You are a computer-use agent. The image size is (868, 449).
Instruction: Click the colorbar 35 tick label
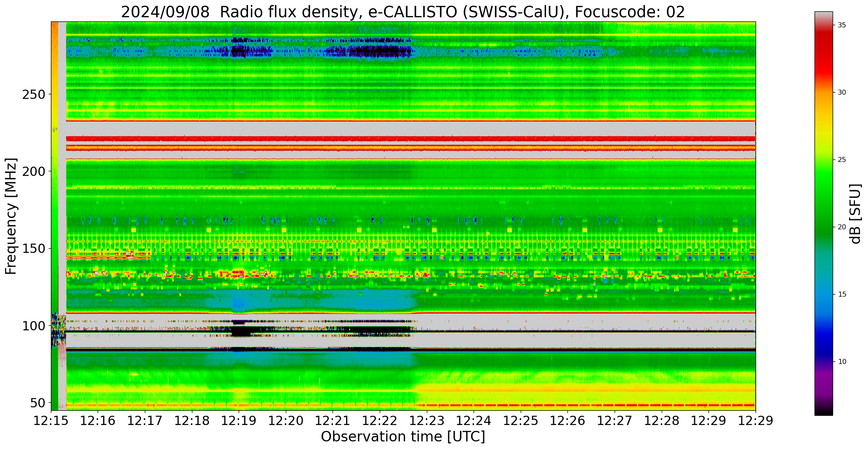(x=842, y=25)
